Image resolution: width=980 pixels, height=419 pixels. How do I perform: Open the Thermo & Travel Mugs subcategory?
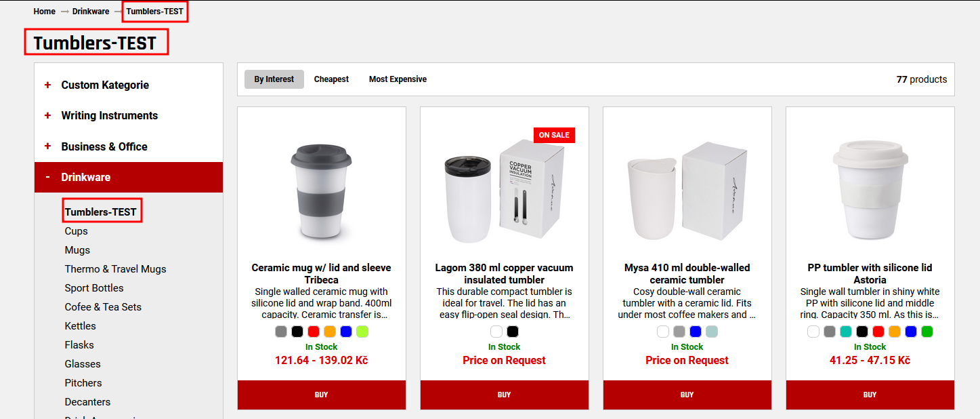(115, 269)
